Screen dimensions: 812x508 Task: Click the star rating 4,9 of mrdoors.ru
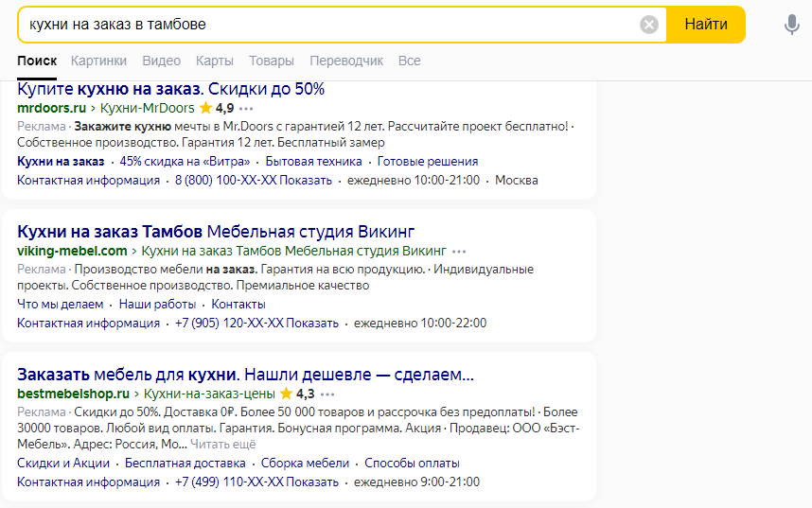tap(217, 108)
